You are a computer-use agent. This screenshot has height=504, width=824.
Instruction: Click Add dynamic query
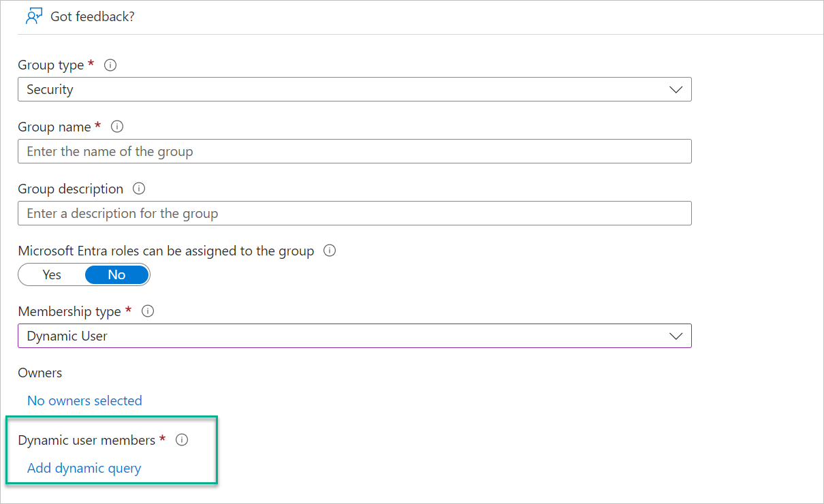pyautogui.click(x=84, y=468)
